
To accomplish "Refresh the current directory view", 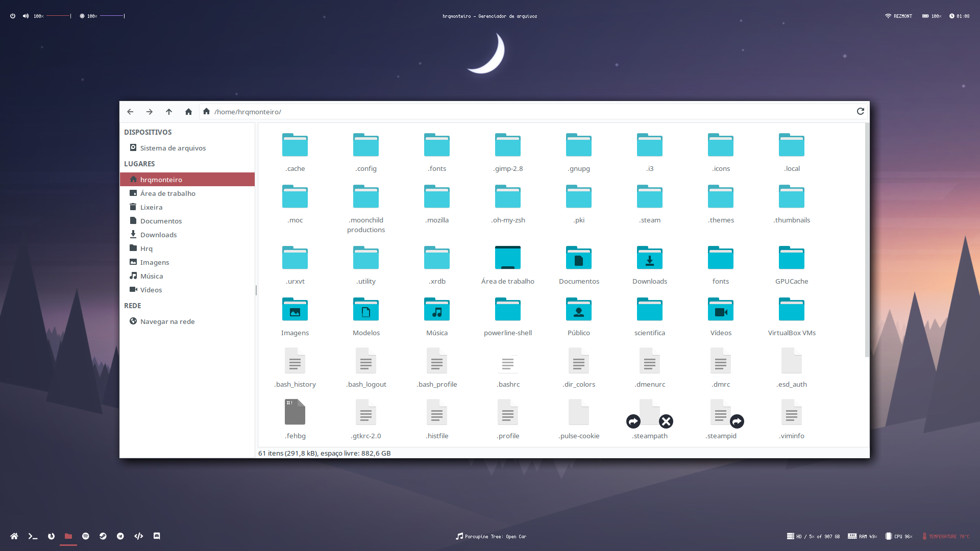I will [860, 111].
